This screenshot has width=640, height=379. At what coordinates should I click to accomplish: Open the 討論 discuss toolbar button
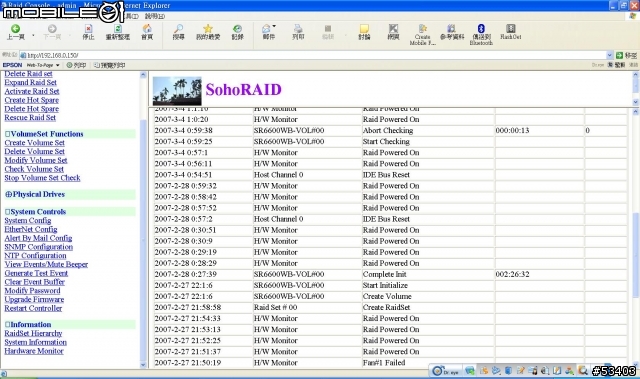pos(364,32)
